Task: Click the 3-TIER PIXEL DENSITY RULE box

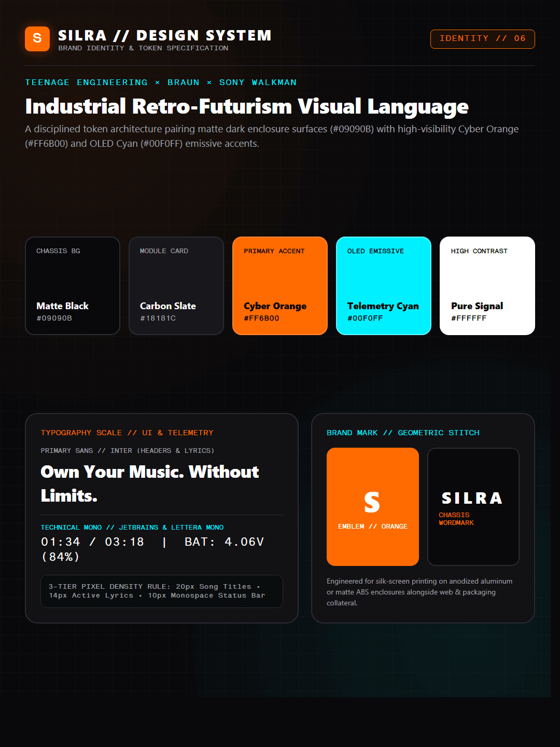Action: pos(162,591)
